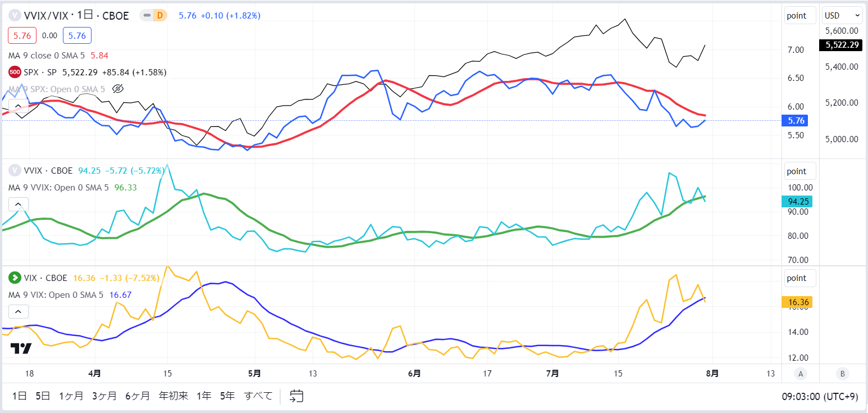Select the MA 9 close SMA 5 legend
The height and width of the screenshot is (413, 868).
point(48,55)
